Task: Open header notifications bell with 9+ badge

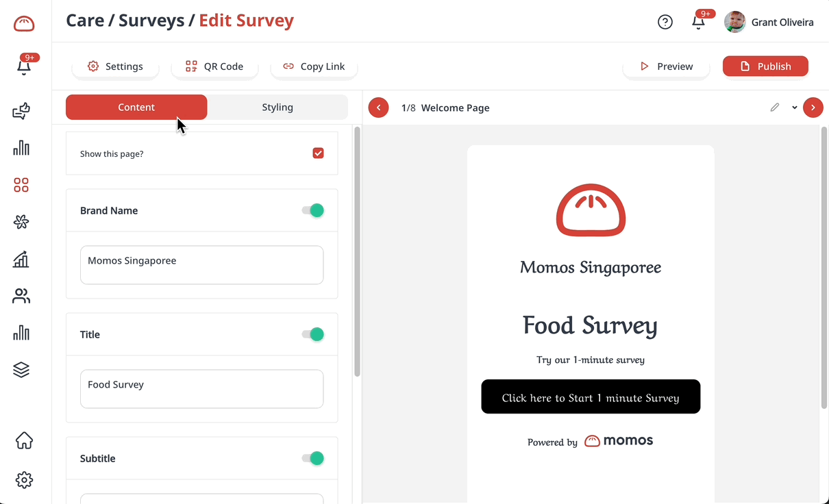Action: click(698, 22)
